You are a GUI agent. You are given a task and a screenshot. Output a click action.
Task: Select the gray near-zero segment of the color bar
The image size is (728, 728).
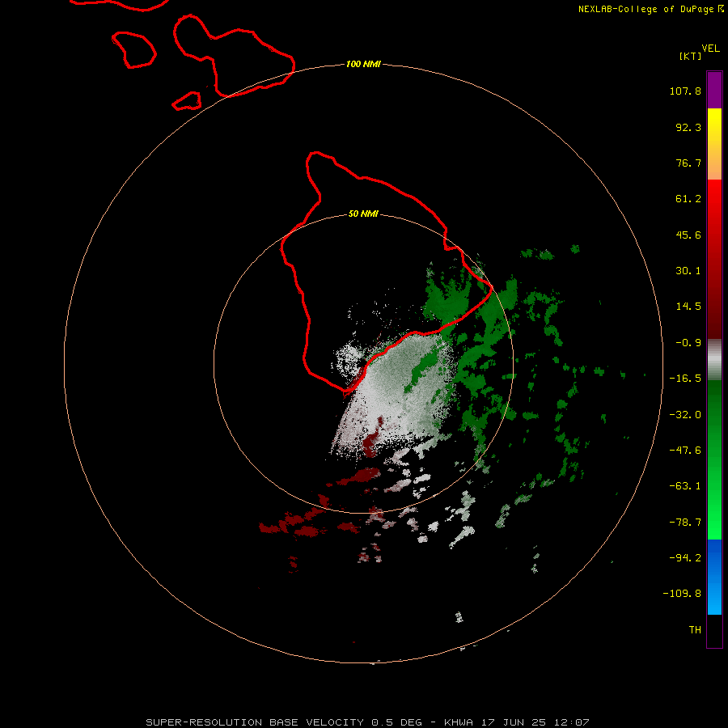click(714, 359)
